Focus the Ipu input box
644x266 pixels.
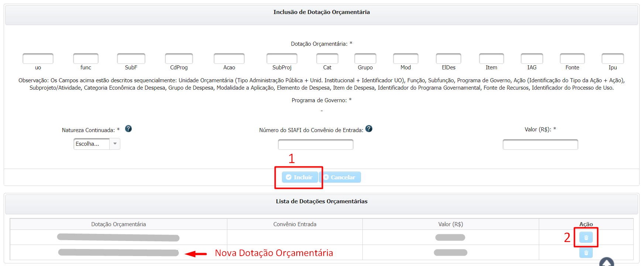click(x=613, y=59)
